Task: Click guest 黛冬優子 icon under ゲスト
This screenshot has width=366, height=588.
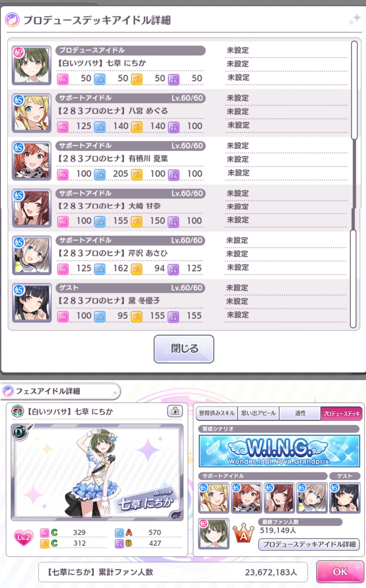Action: (x=345, y=498)
